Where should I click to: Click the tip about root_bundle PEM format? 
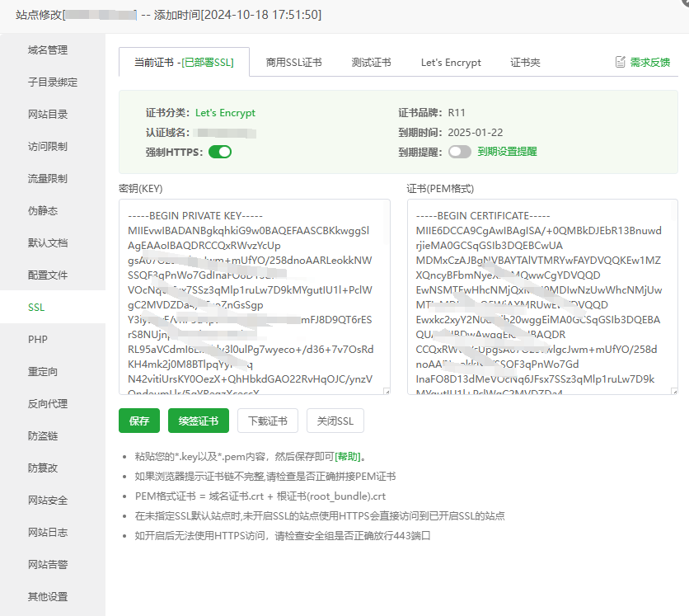coord(260,496)
